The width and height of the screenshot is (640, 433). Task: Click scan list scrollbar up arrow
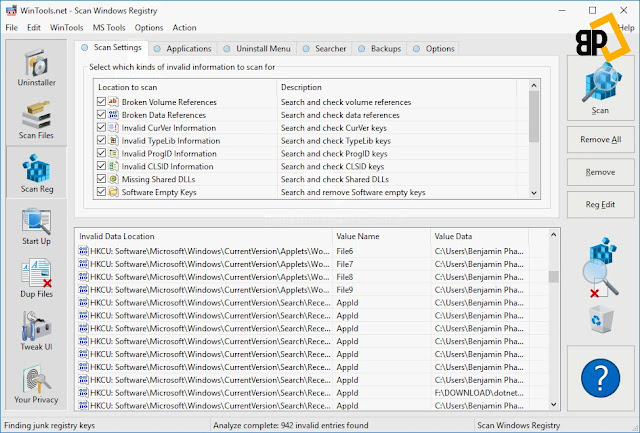[534, 85]
